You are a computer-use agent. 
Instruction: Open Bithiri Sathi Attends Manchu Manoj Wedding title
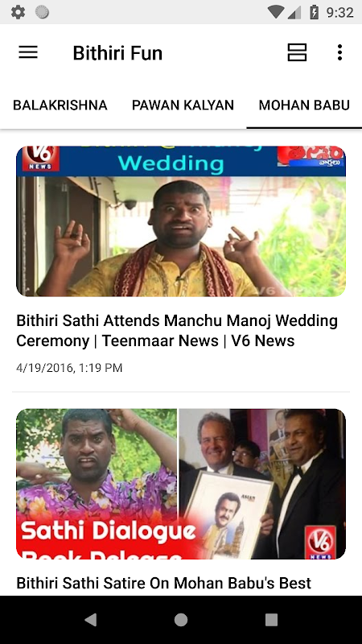click(x=177, y=331)
